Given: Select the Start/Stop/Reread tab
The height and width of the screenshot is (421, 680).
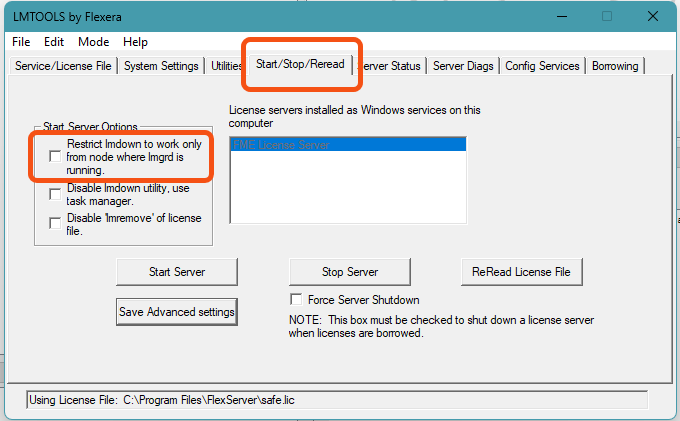Looking at the screenshot, I should coord(300,64).
